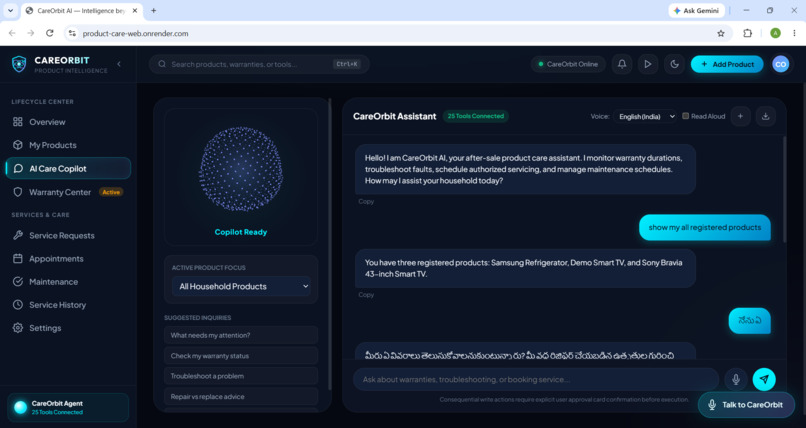The width and height of the screenshot is (806, 428).
Task: Open the CO user avatar menu
Action: [780, 64]
